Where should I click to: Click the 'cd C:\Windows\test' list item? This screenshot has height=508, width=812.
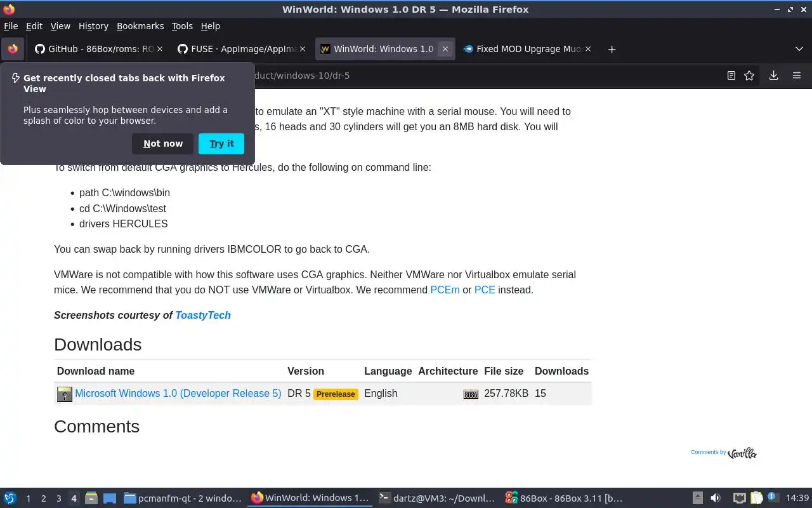122,208
